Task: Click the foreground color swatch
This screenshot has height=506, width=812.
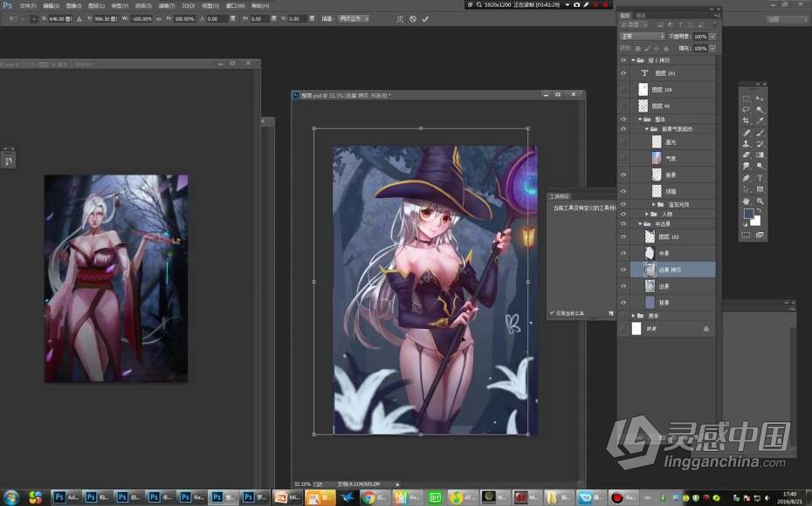Action: [x=748, y=214]
